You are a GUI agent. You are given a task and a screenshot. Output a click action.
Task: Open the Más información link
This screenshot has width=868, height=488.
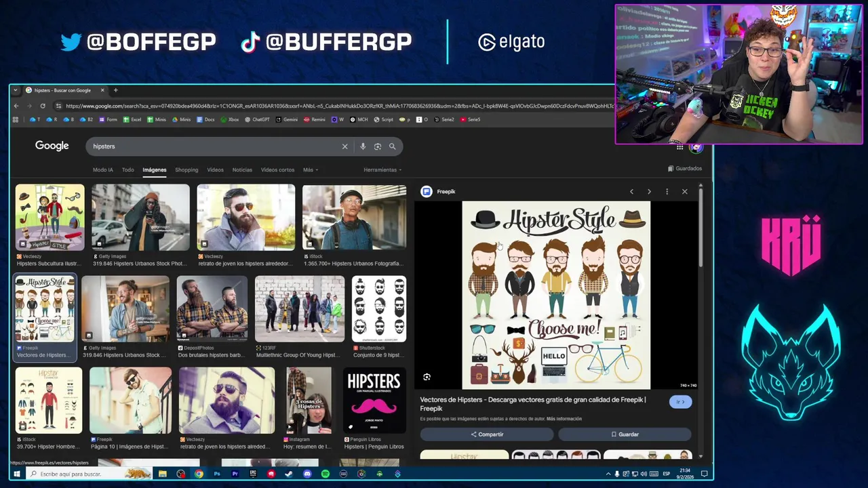pos(564,419)
